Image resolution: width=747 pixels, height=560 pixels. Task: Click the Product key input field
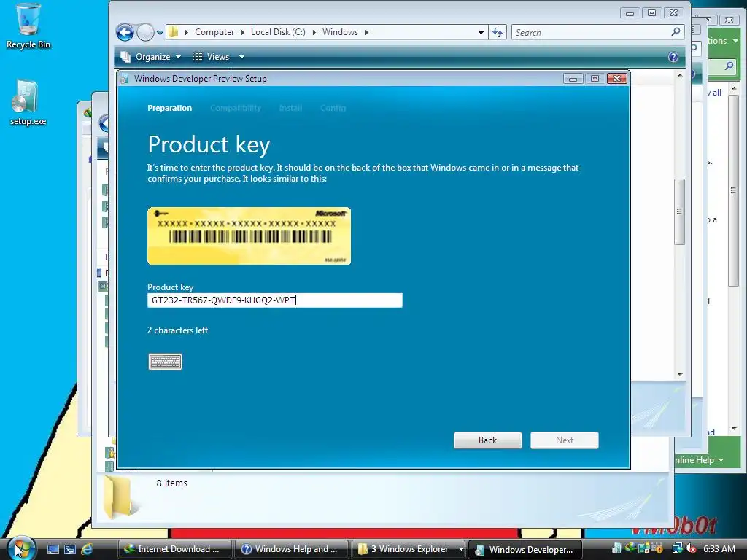tap(275, 300)
